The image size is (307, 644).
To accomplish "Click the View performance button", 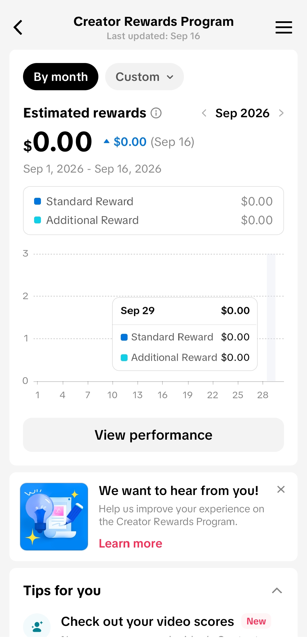I will [x=153, y=435].
